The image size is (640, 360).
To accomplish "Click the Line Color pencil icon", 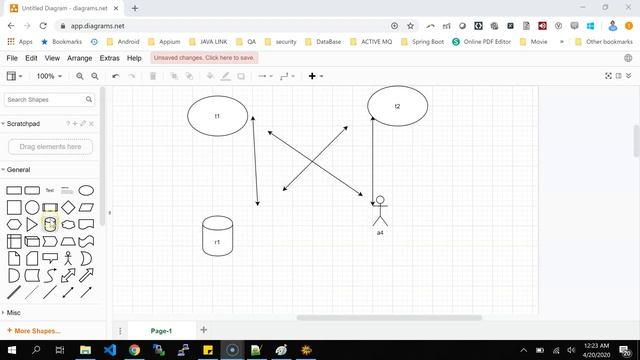I will [225, 76].
